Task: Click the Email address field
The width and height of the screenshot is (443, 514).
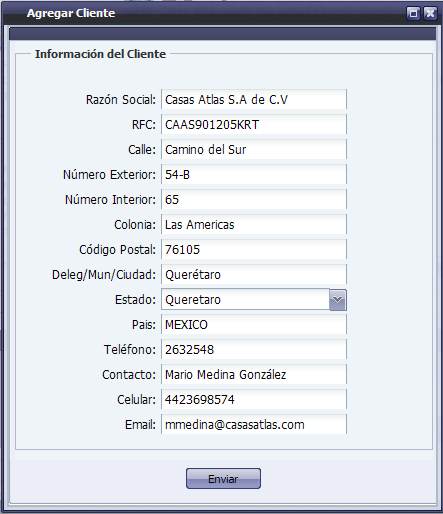Action: coord(254,424)
